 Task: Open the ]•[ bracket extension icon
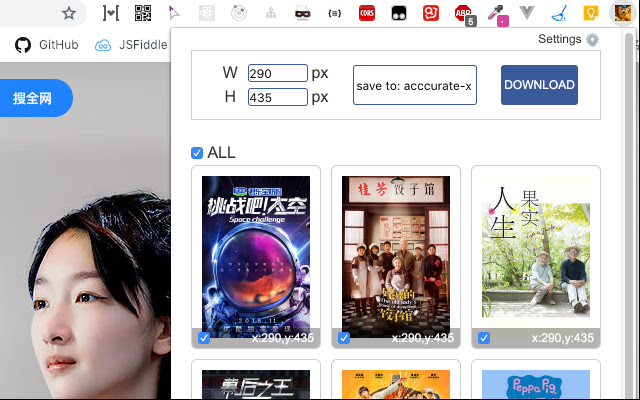[x=110, y=13]
